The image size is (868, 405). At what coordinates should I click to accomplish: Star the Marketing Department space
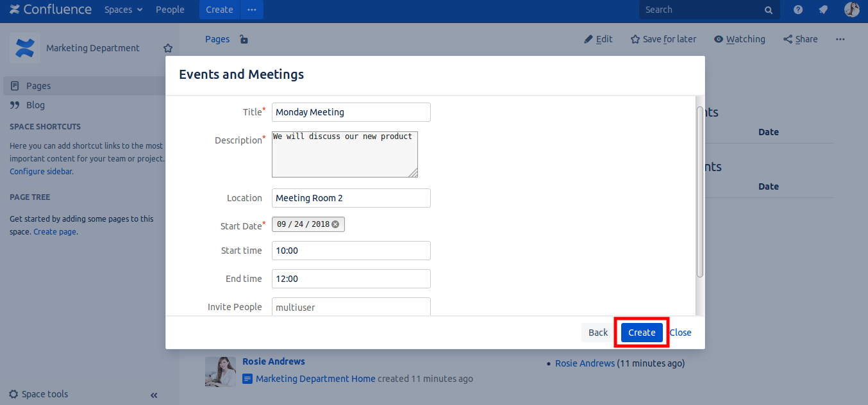(167, 47)
